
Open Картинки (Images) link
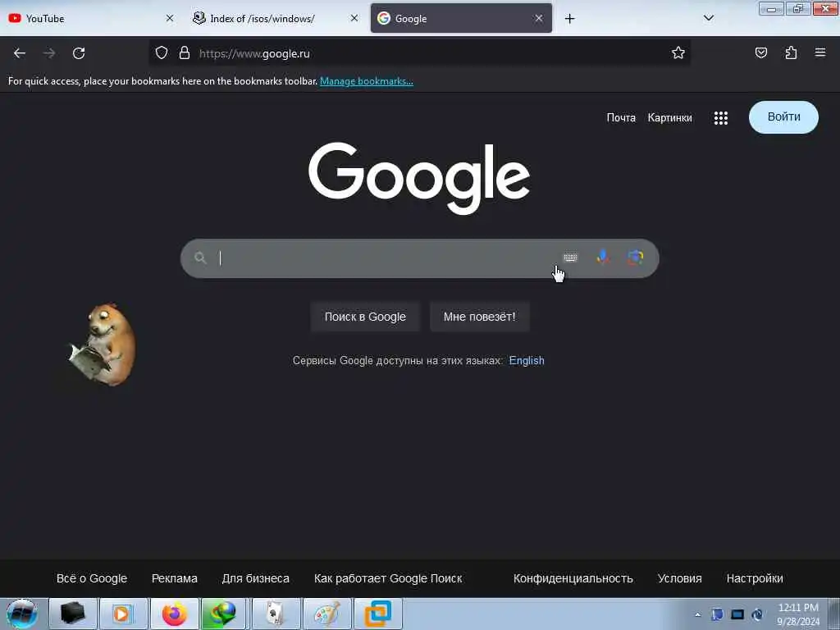coord(669,118)
